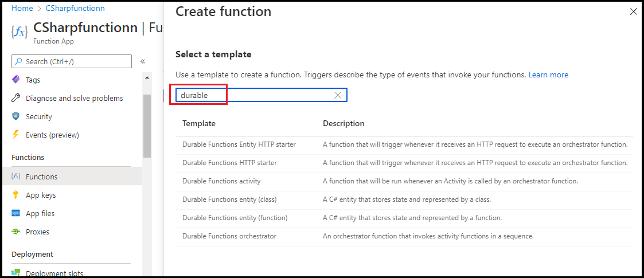Click the sidebar Search (Ctrl+/) box
The image size is (644, 278).
point(72,61)
